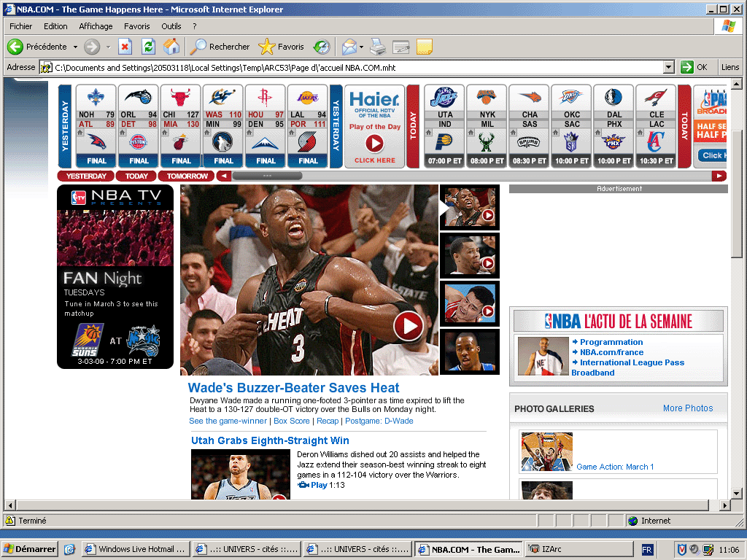747x560 pixels.
Task: Click the horizontal scrollbar right arrow
Action: 724,505
